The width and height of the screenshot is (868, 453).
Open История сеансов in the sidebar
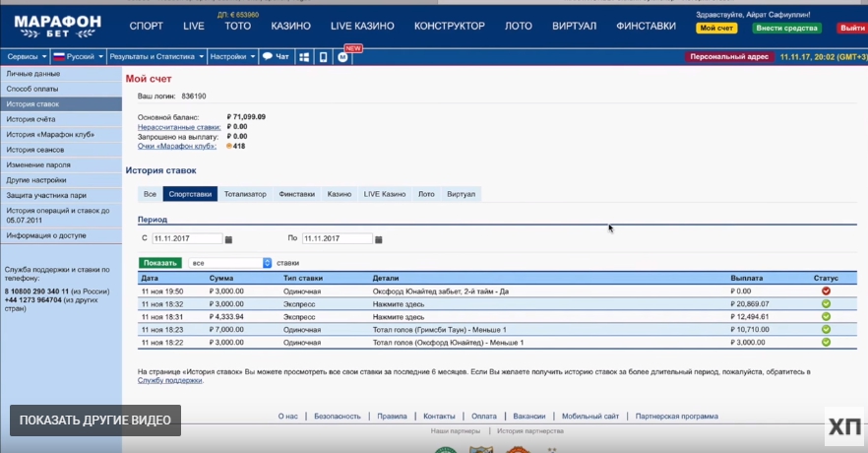[61, 150]
